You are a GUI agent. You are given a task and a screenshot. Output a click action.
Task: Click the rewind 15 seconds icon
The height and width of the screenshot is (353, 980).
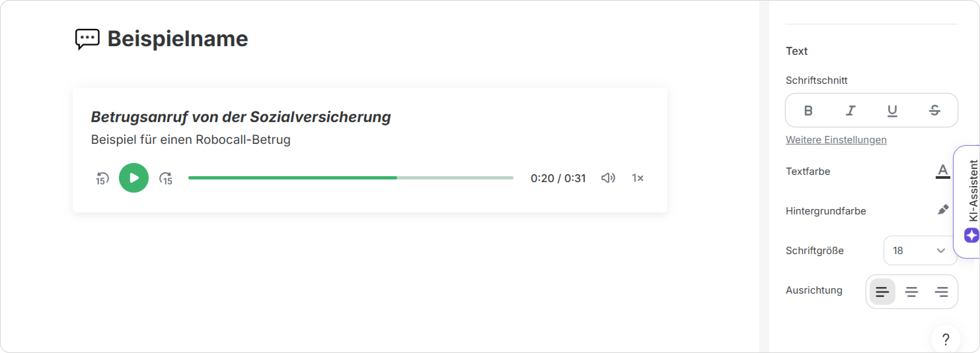[102, 178]
